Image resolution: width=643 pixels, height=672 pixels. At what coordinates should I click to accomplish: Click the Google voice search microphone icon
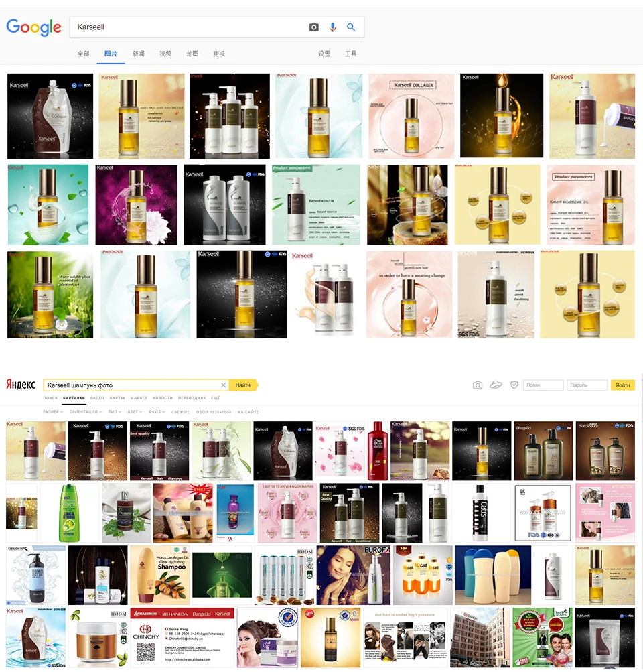point(332,27)
